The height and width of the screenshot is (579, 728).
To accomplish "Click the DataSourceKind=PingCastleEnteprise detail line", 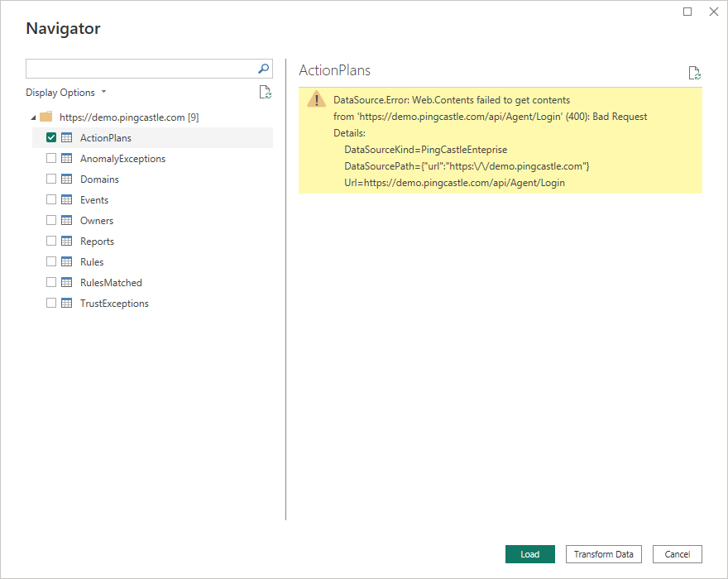I will [x=426, y=150].
